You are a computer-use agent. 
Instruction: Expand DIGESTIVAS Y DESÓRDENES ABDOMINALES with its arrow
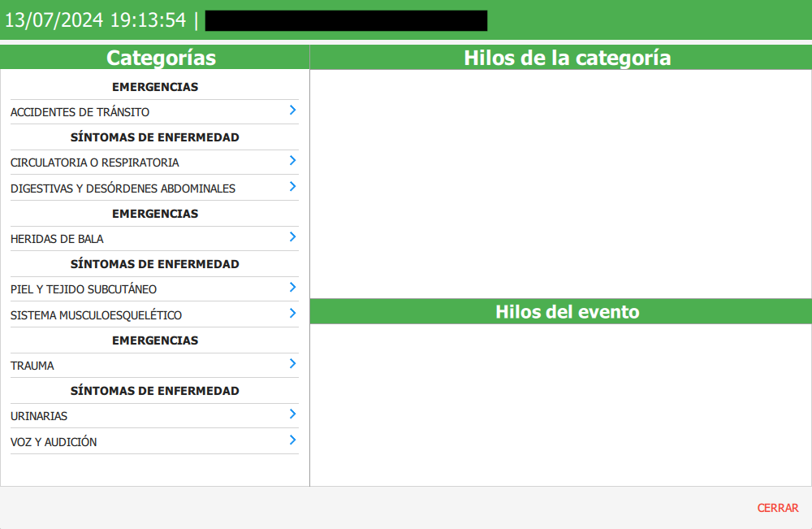[292, 187]
